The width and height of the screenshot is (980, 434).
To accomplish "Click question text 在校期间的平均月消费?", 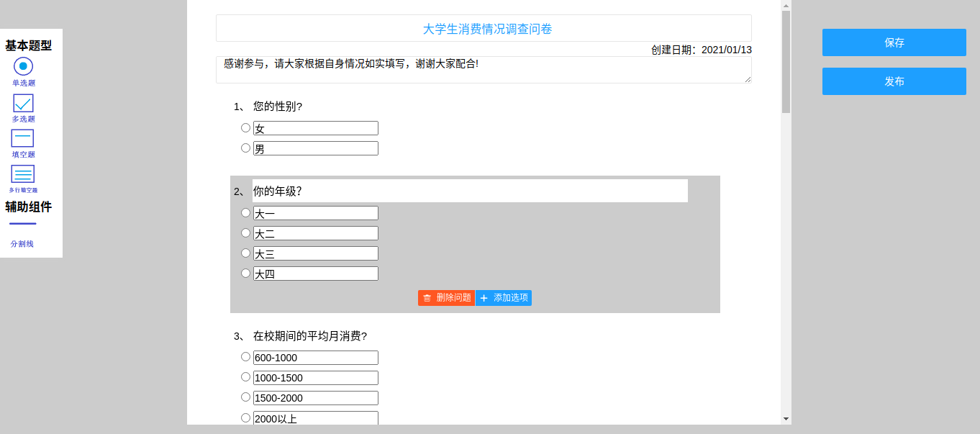I will coord(311,336).
